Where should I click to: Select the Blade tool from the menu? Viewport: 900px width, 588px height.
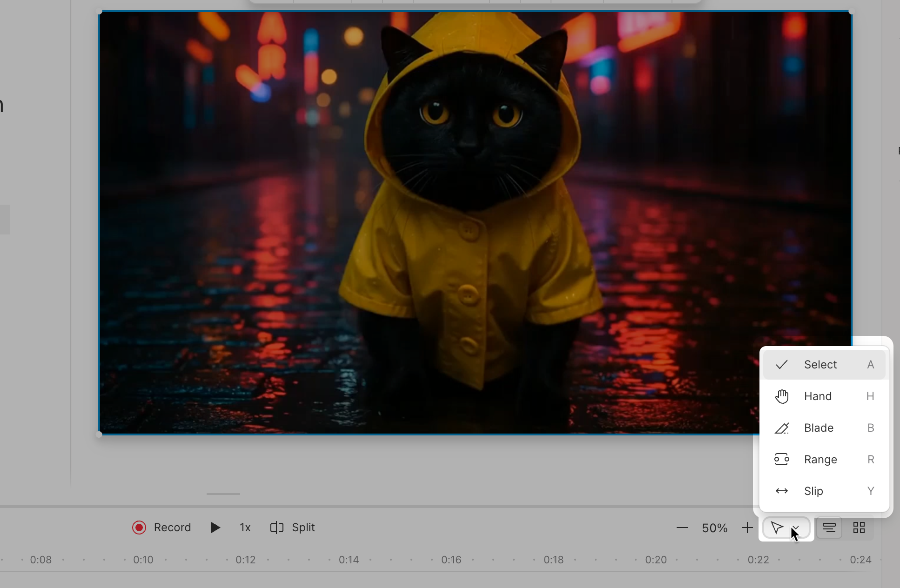point(818,428)
